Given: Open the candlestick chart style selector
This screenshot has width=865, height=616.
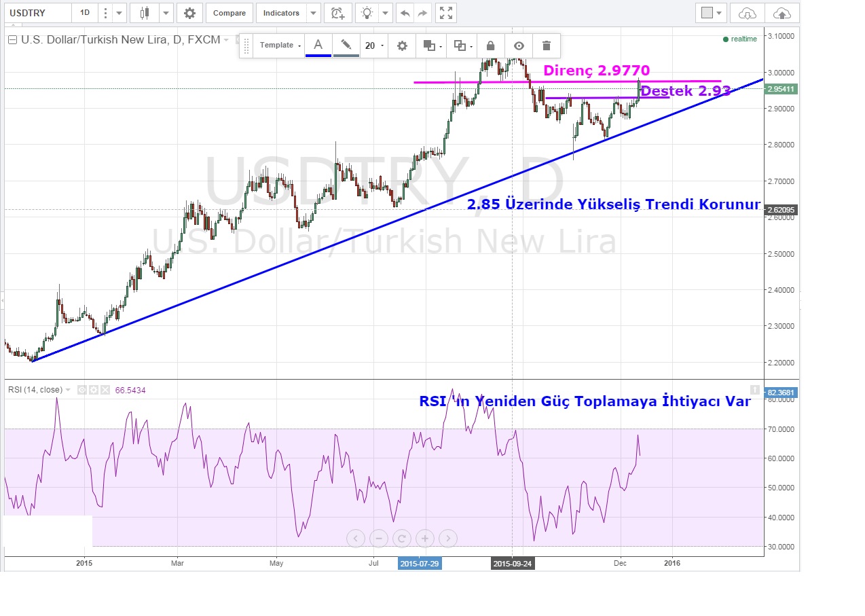Looking at the screenshot, I should [144, 13].
